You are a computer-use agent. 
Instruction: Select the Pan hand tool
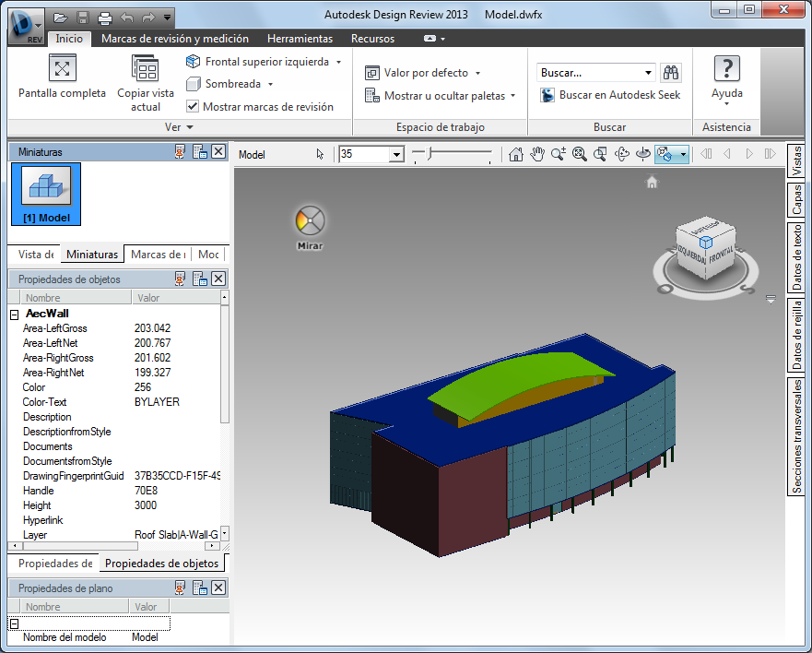(x=537, y=154)
